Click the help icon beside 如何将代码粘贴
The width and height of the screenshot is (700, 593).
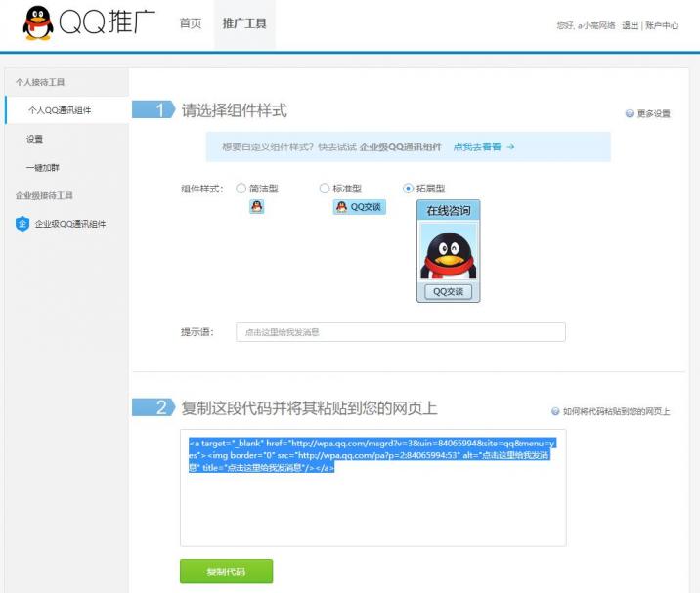(555, 411)
